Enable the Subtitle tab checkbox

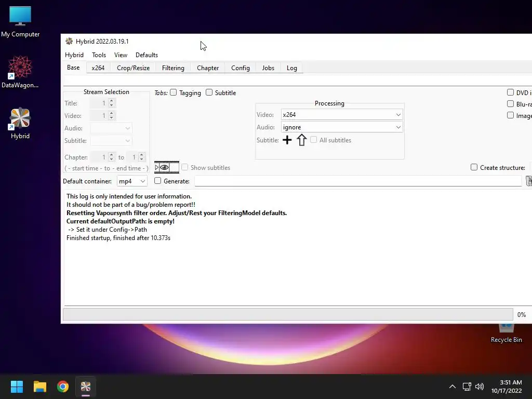click(209, 92)
